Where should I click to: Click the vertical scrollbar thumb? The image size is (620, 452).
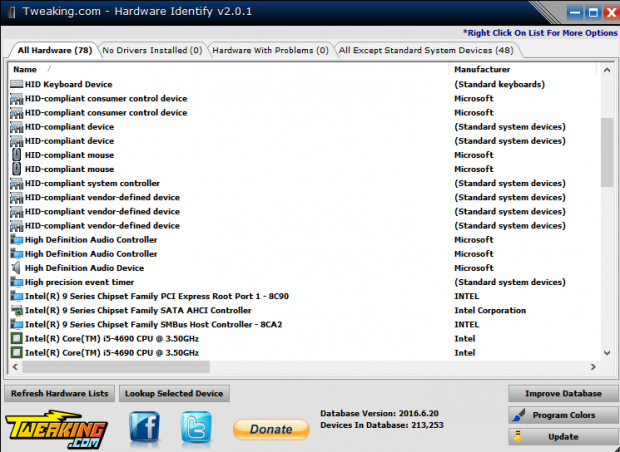click(x=607, y=152)
